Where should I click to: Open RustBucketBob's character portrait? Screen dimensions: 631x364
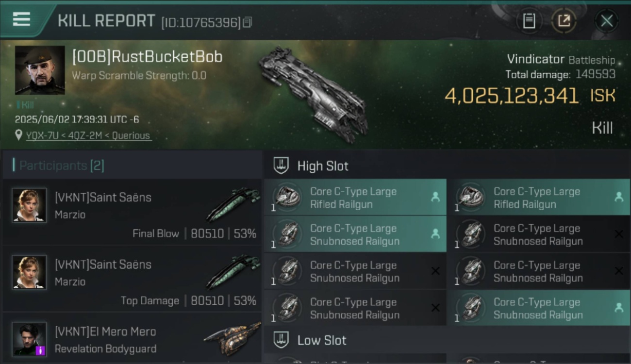tap(40, 70)
